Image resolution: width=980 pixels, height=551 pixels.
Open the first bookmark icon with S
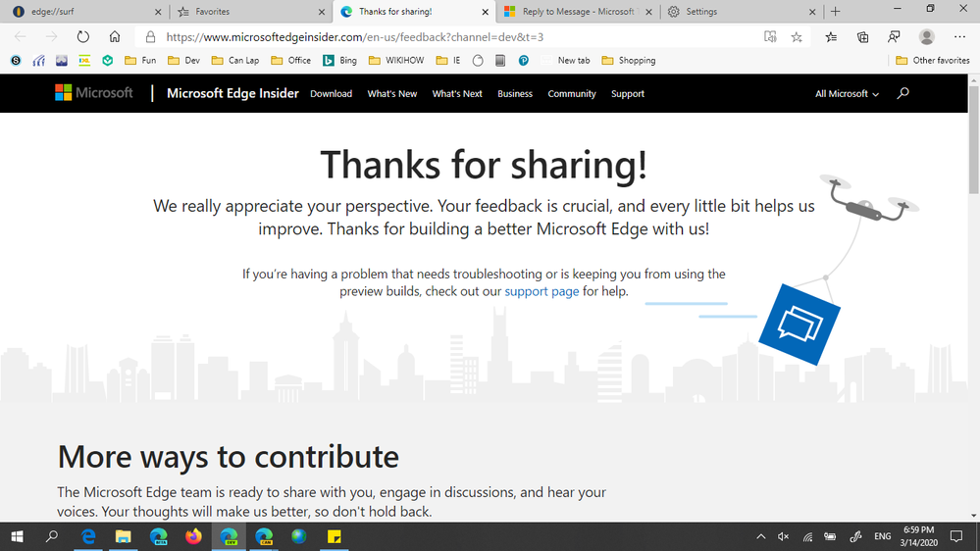tap(16, 61)
